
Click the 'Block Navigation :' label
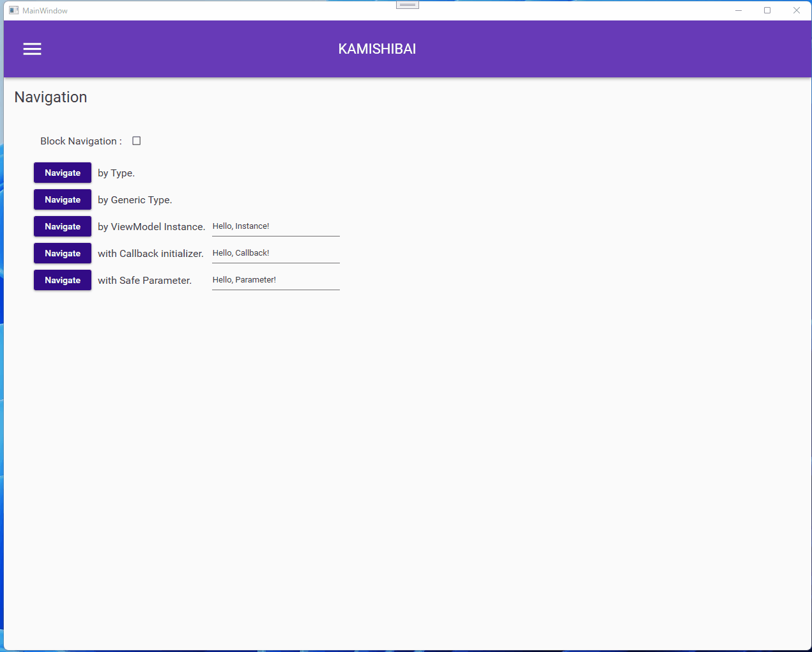81,141
